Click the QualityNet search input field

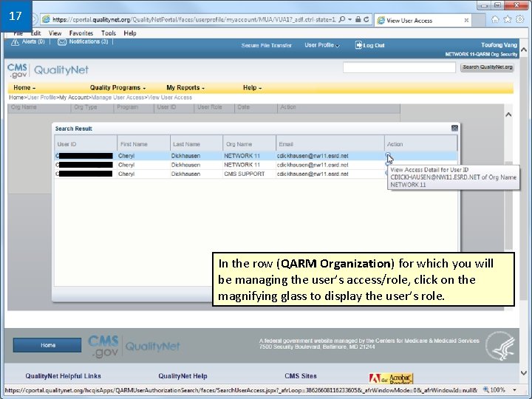click(x=399, y=67)
